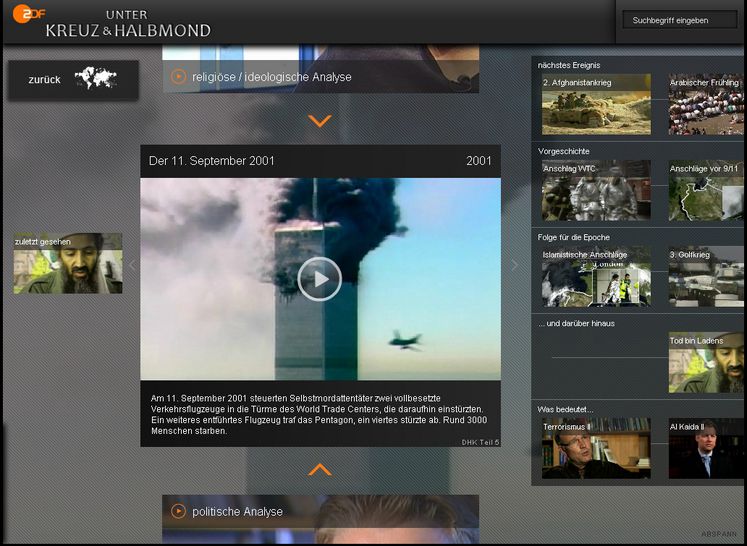
Task: Open the 2. Afghanistankrieg thumbnail
Action: pyautogui.click(x=596, y=104)
